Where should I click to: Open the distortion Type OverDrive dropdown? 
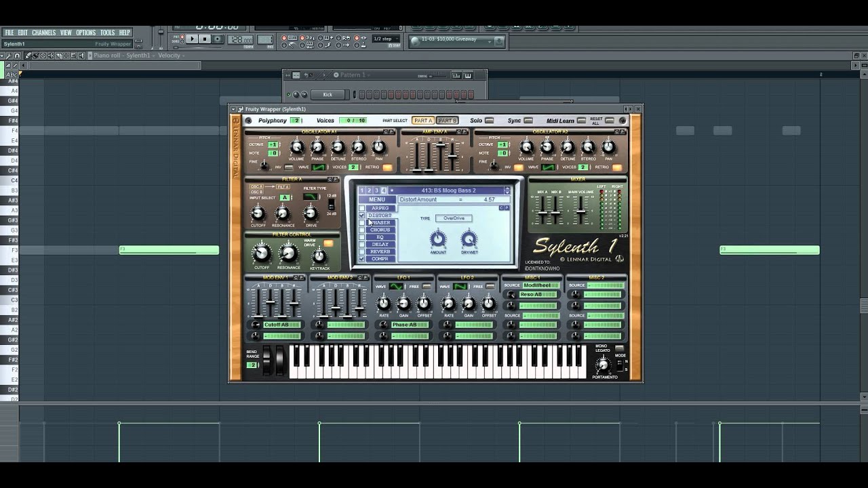[454, 218]
